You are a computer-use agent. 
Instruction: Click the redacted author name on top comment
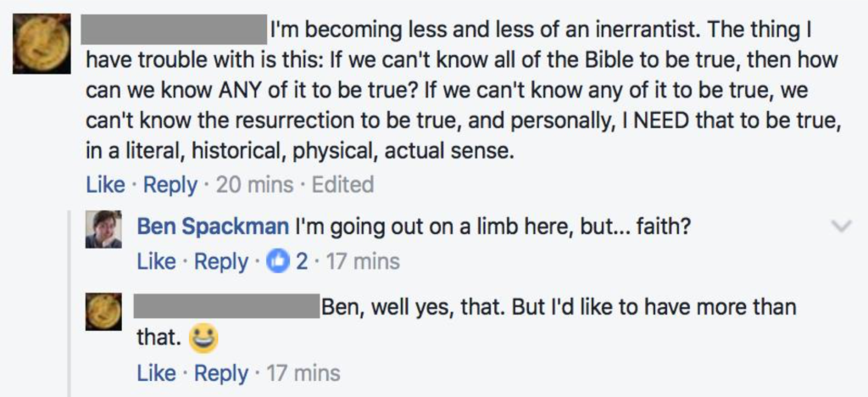click(x=173, y=32)
